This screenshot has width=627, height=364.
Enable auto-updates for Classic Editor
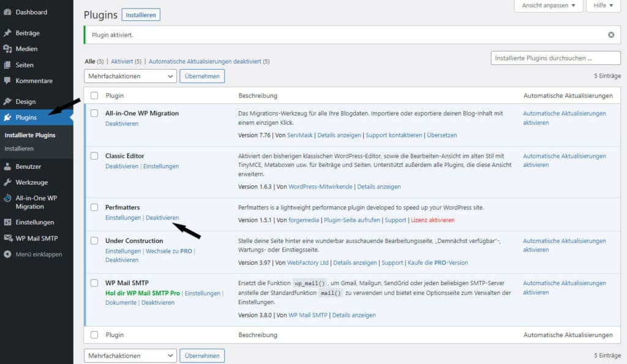[564, 160]
